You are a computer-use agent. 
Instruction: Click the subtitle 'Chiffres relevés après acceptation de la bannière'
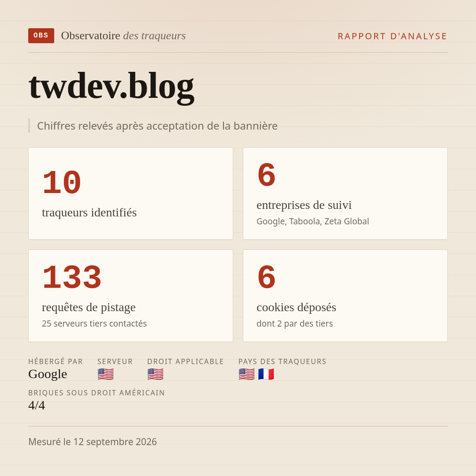point(157,126)
